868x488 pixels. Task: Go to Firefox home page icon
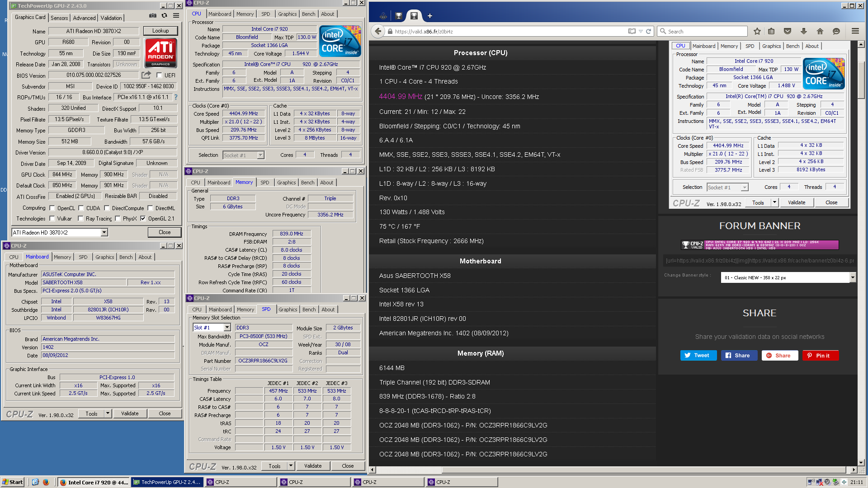820,31
